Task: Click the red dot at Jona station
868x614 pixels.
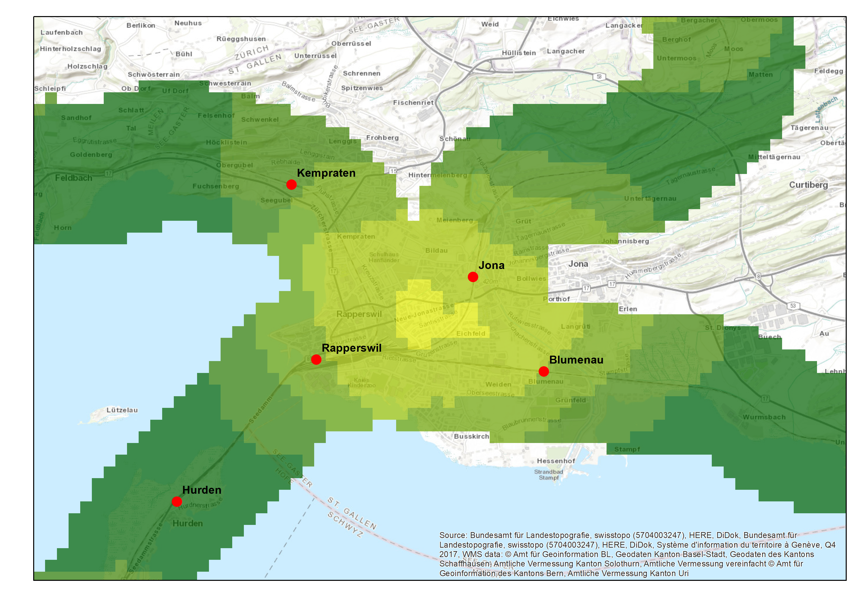Action: (x=473, y=277)
